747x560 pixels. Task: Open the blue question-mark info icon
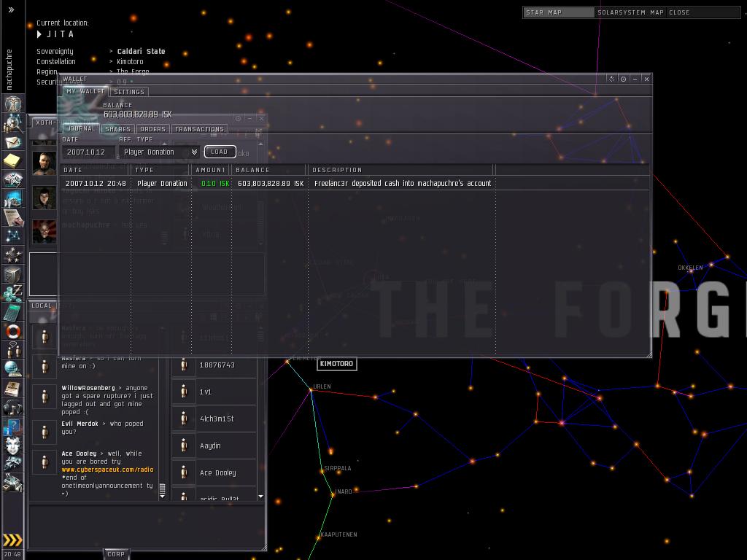(13, 426)
